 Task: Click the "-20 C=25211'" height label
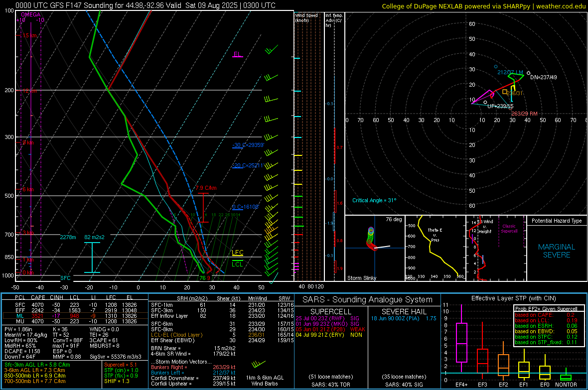point(248,165)
